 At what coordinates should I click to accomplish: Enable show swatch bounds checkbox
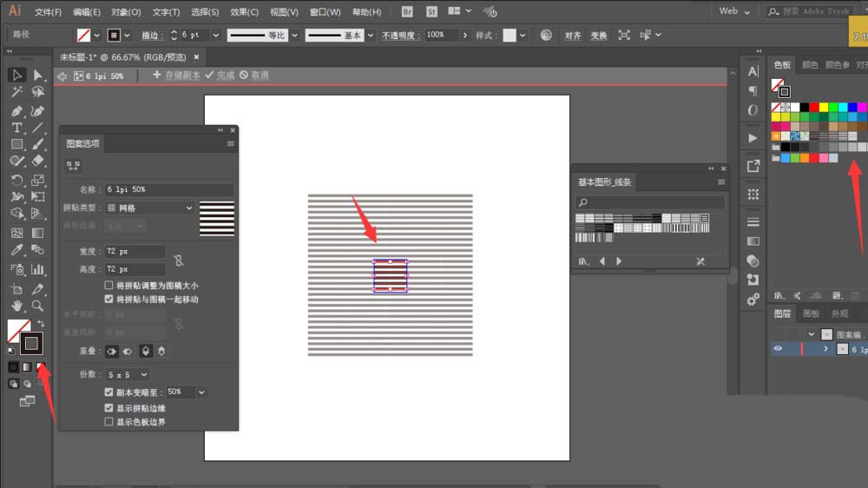(108, 422)
